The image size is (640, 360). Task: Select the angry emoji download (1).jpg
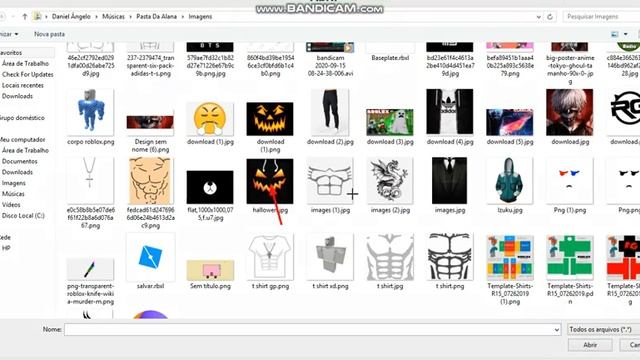coord(210,123)
